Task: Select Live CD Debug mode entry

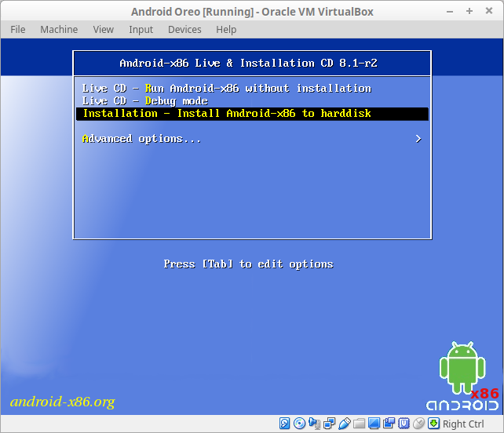Action: (x=252, y=101)
